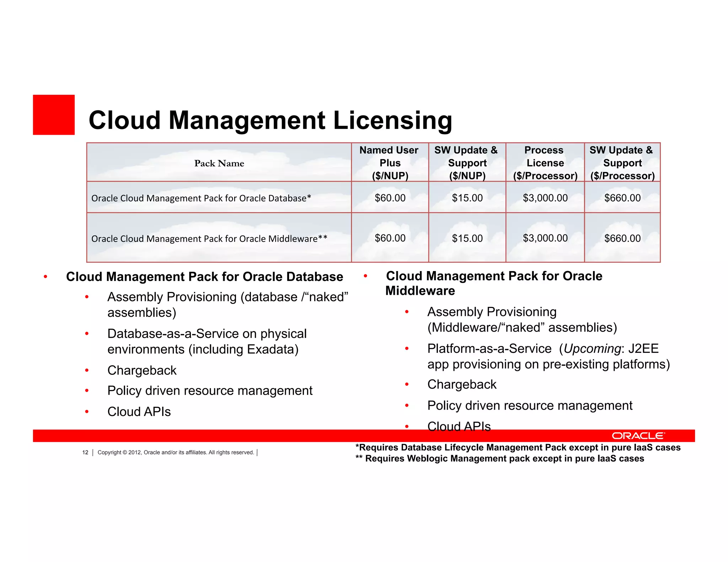The image size is (728, 562).
Task: Click Assembly Provisioning (database) bullet
Action: (227, 304)
